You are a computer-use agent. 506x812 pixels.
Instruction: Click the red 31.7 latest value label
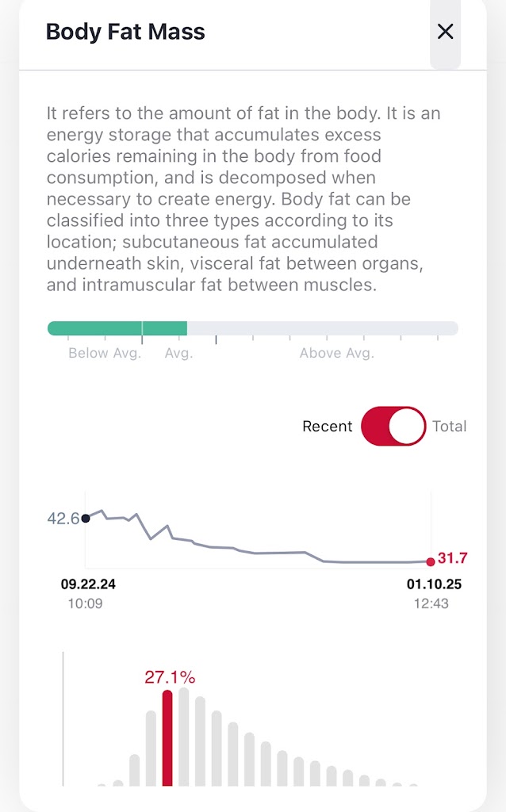click(x=453, y=559)
